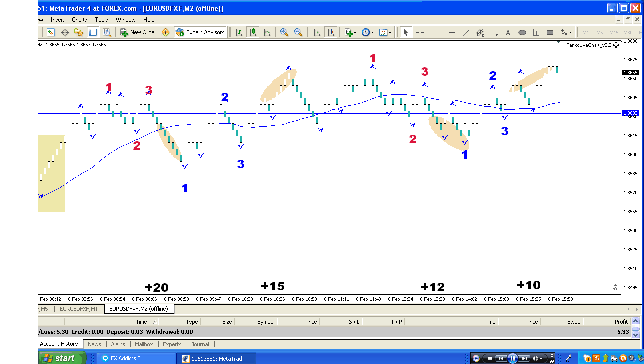Open FX Addicts 3 taskbar item
This screenshot has height=364, width=644.
click(136, 358)
